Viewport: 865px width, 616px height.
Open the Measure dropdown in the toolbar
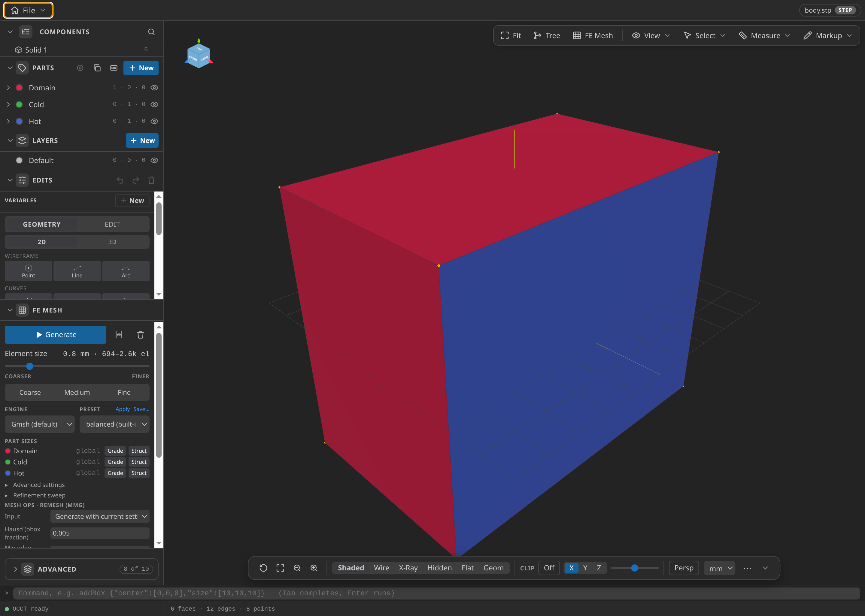pos(764,36)
